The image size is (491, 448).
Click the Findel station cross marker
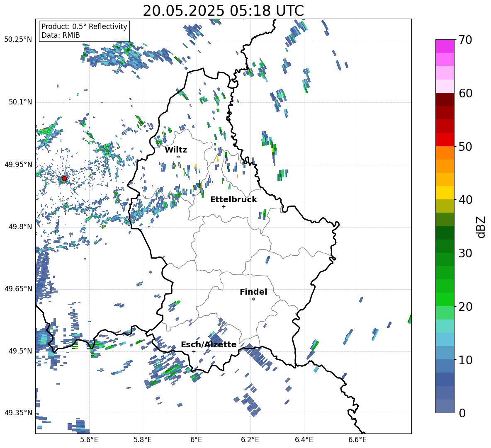click(x=253, y=299)
